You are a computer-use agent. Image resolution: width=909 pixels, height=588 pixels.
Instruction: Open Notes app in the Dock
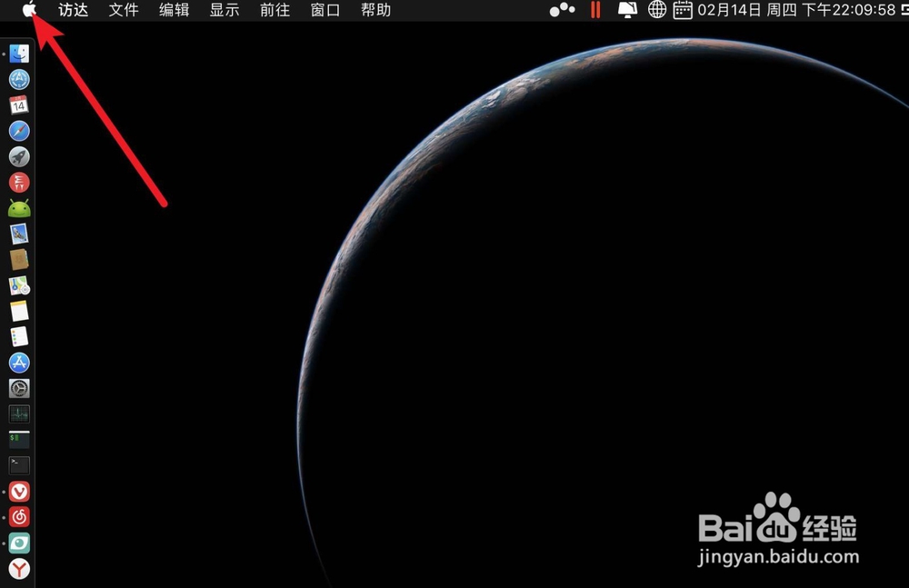(19, 311)
